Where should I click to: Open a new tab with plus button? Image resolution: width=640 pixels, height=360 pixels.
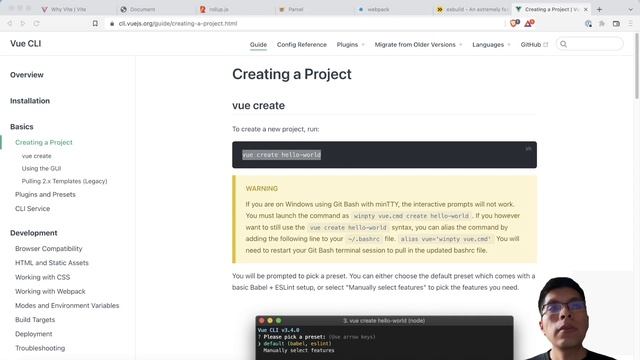(599, 9)
